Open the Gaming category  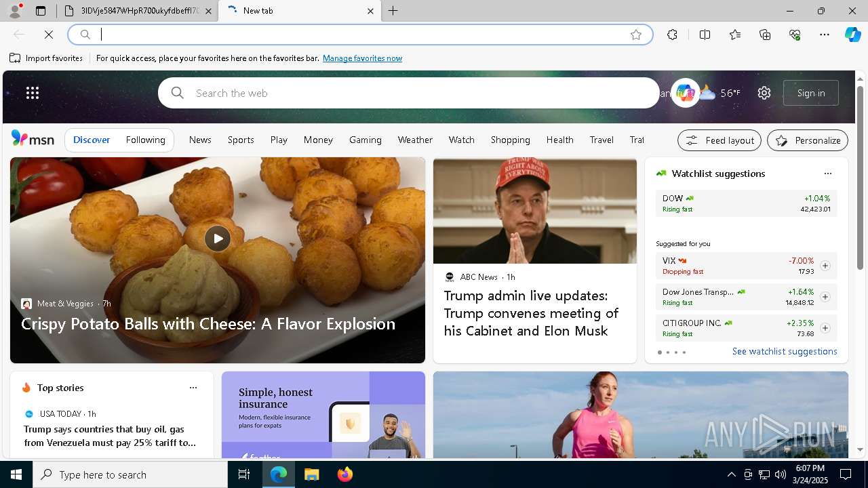pyautogui.click(x=366, y=140)
